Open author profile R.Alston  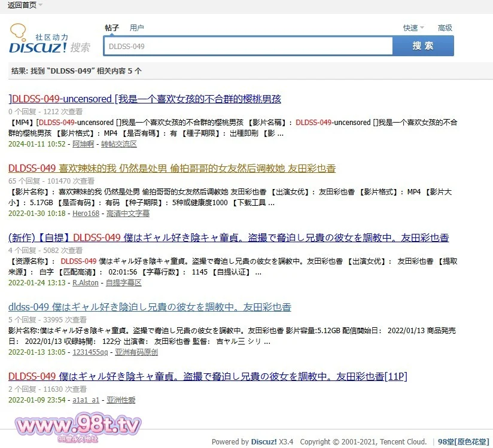[x=86, y=283]
